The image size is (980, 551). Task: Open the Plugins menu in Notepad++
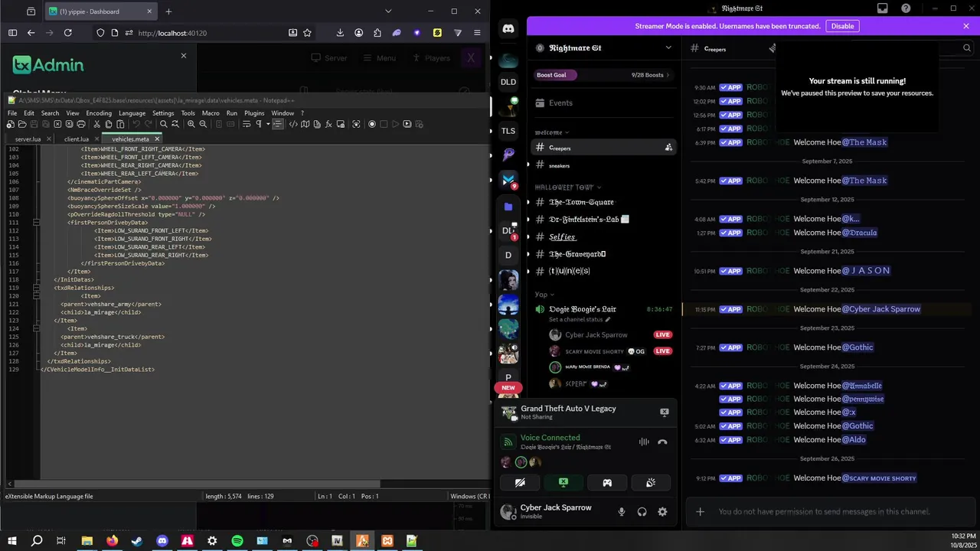[x=254, y=113]
